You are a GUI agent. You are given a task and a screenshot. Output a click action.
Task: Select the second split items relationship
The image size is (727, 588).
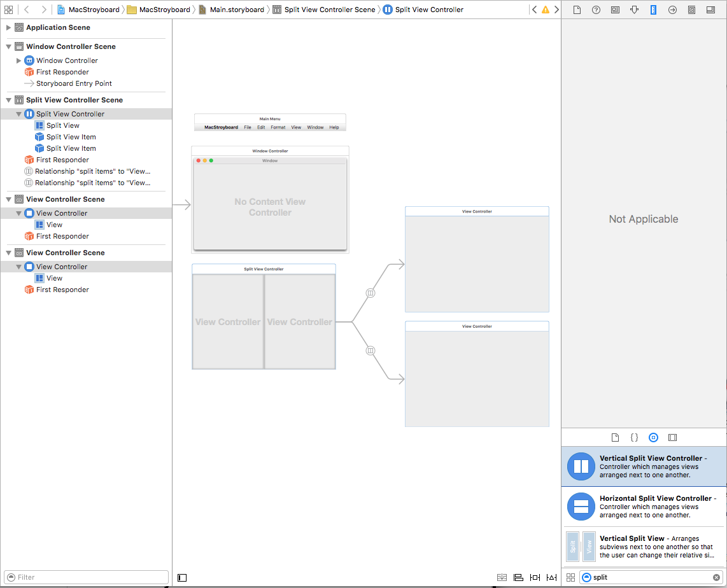[x=92, y=183]
